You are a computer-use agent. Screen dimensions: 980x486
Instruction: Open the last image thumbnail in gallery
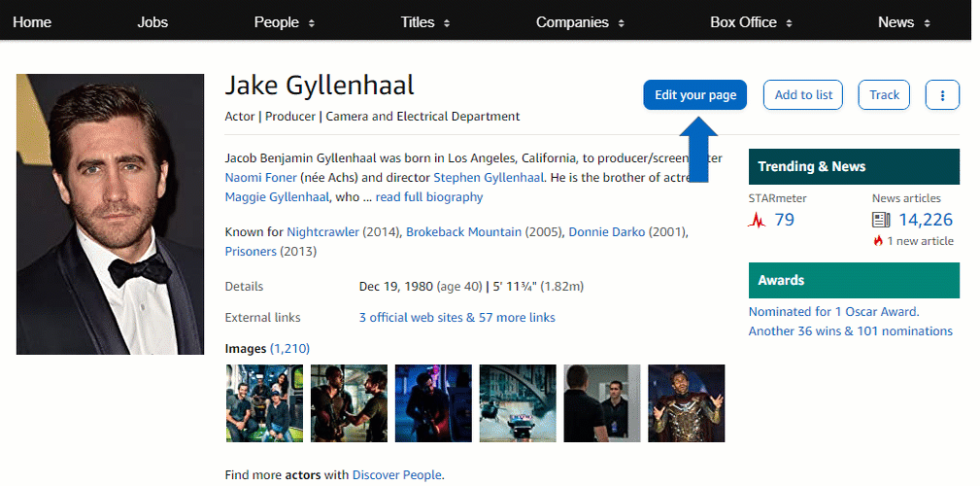tap(686, 403)
